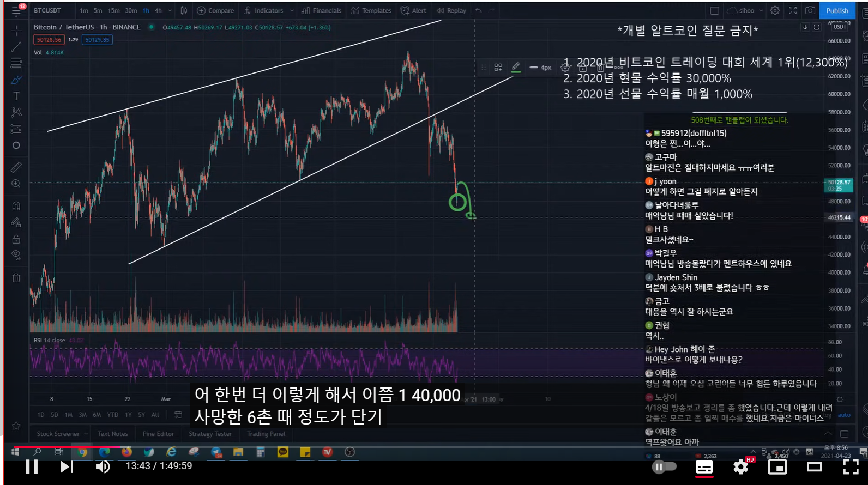The height and width of the screenshot is (485, 868).
Task: Hide all drawings with eye icon
Action: click(16, 255)
